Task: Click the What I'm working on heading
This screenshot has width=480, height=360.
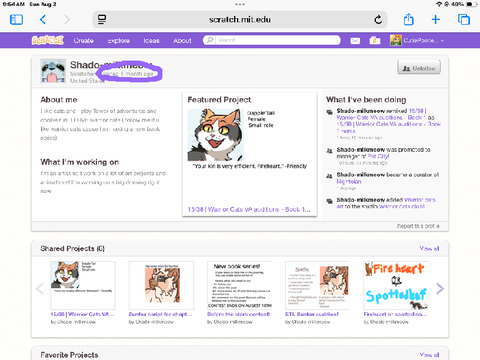Action: coord(80,162)
